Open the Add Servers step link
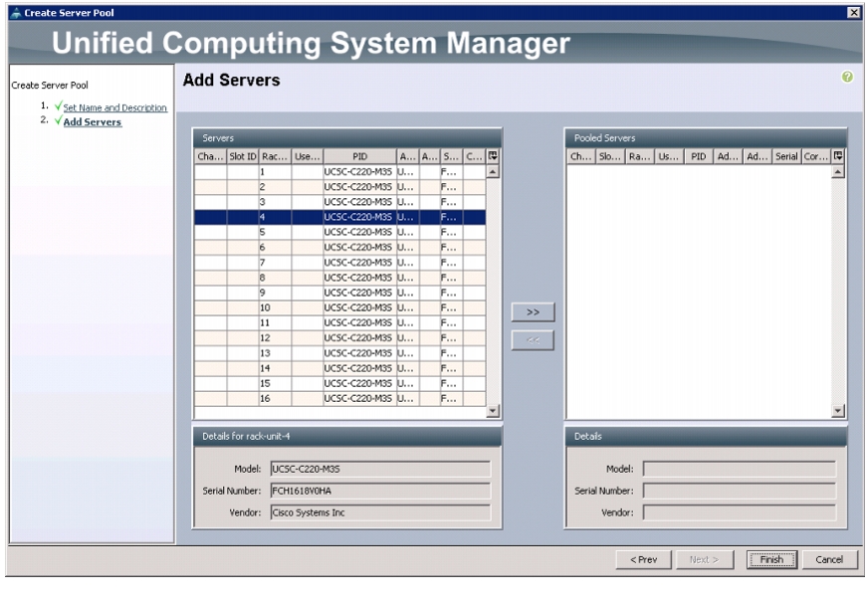Viewport: 868px width, 603px height. pos(92,121)
